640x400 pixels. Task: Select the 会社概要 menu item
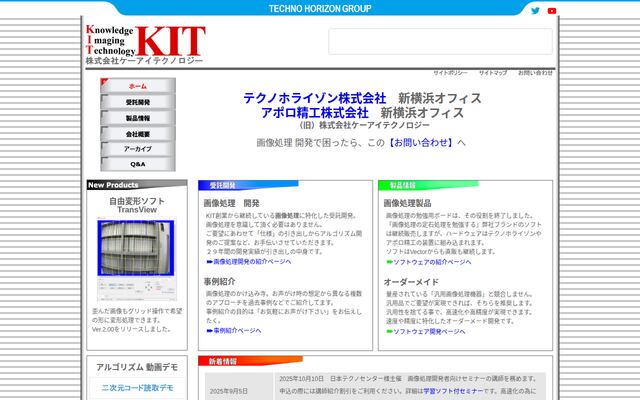click(x=138, y=133)
